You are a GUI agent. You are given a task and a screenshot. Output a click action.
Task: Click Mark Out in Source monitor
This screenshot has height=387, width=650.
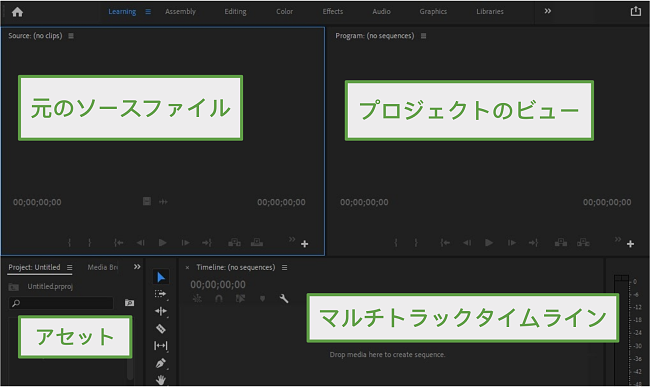90,243
